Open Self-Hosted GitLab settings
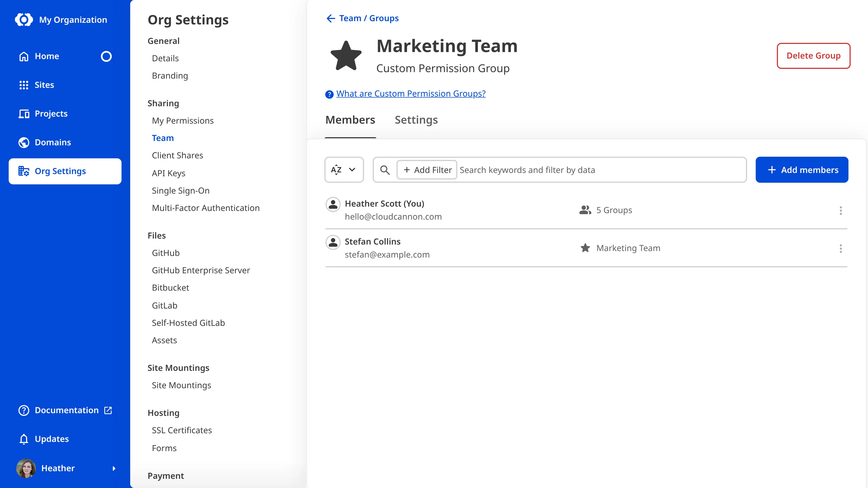This screenshot has width=868, height=488. click(188, 323)
